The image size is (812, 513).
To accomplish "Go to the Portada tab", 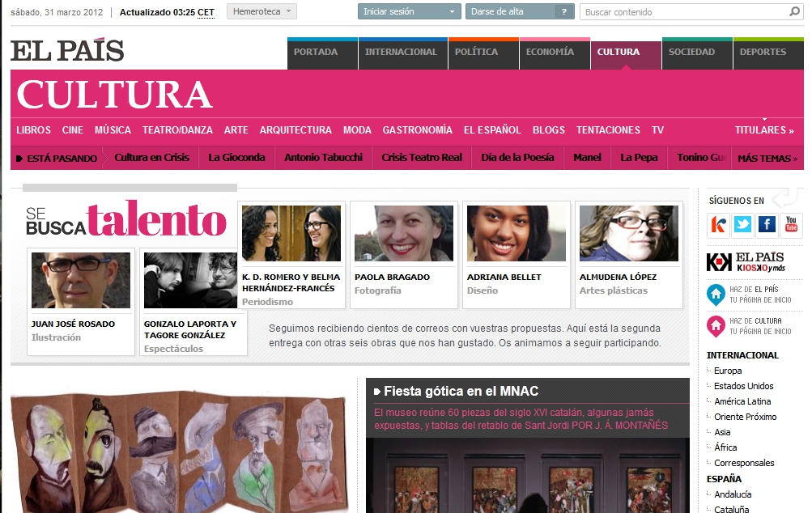I will pos(322,53).
